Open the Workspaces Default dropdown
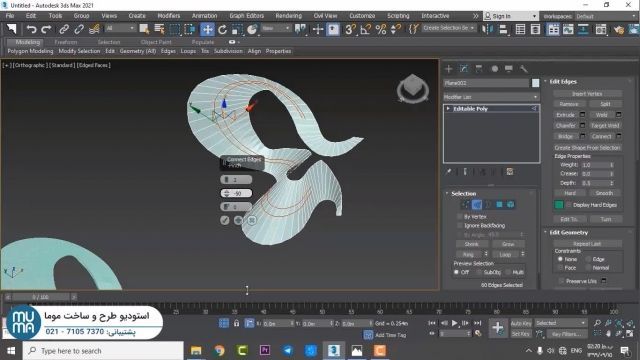Screen dimensions: 640x360 pyautogui.click(x=606, y=16)
